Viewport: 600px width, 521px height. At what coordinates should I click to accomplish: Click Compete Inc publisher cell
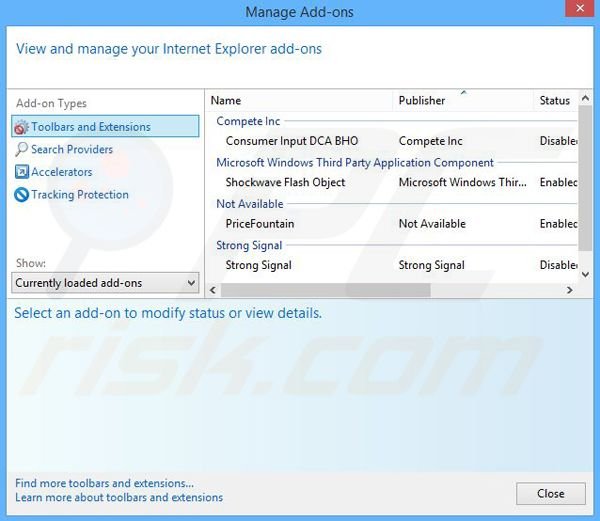430,141
